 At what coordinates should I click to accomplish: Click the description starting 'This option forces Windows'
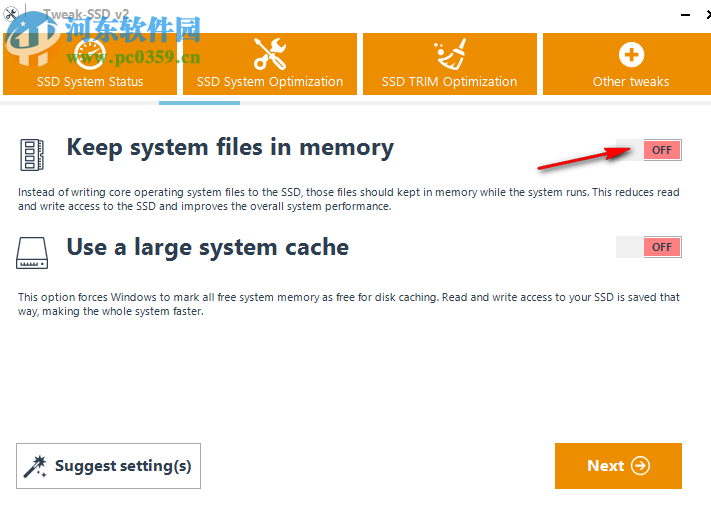coord(349,304)
